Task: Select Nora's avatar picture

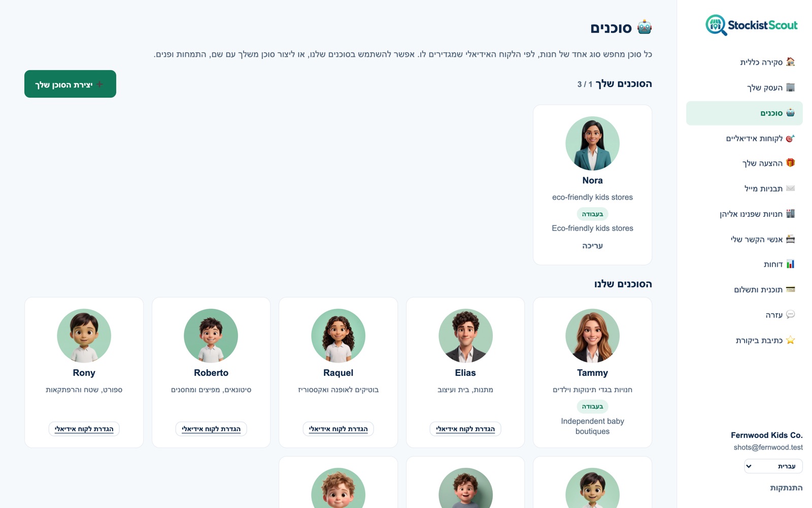Action: [592, 144]
